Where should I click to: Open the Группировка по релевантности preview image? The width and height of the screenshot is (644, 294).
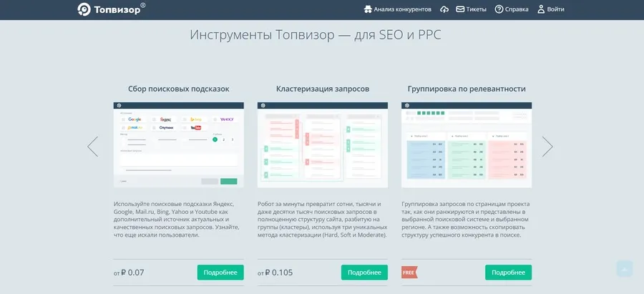point(467,145)
